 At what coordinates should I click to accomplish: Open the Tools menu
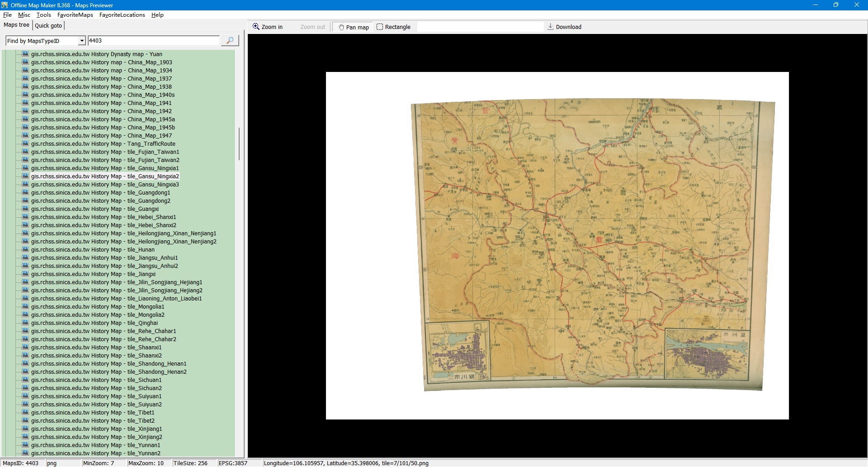tap(43, 15)
